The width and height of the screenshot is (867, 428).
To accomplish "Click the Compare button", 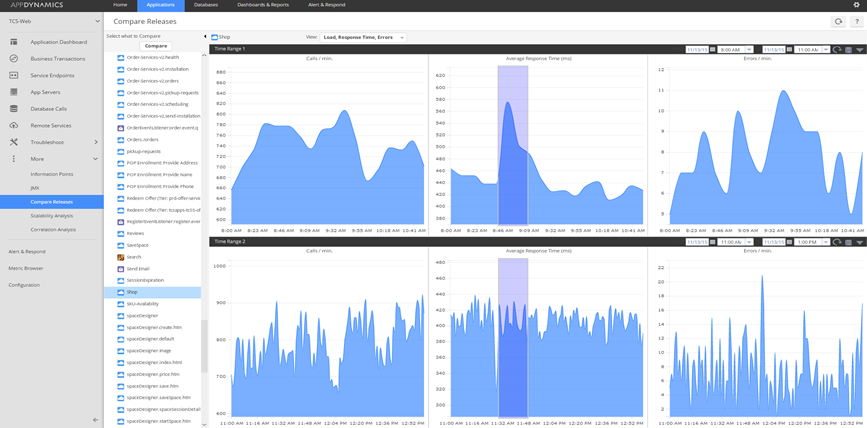I will click(x=155, y=46).
